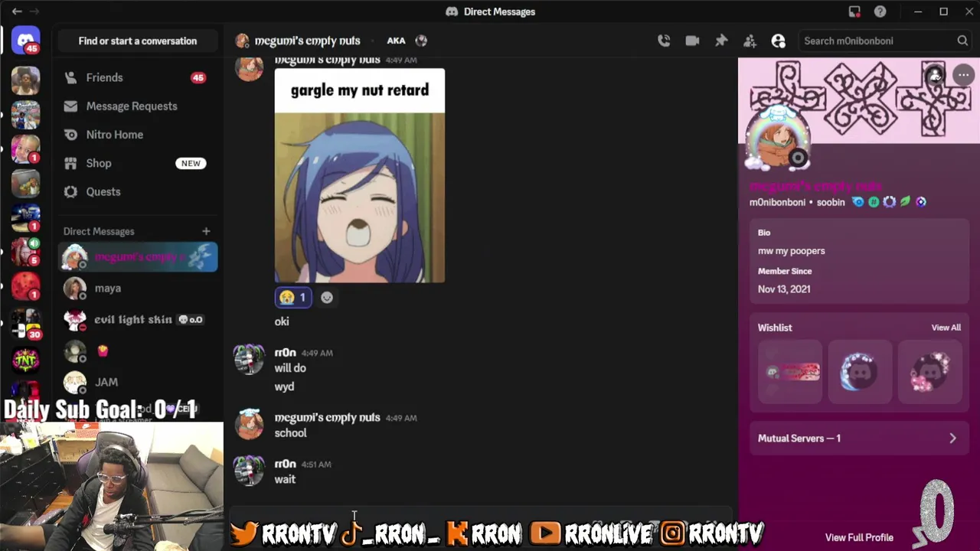The height and width of the screenshot is (551, 980).
Task: Open evil light skin conversation
Action: tap(138, 320)
